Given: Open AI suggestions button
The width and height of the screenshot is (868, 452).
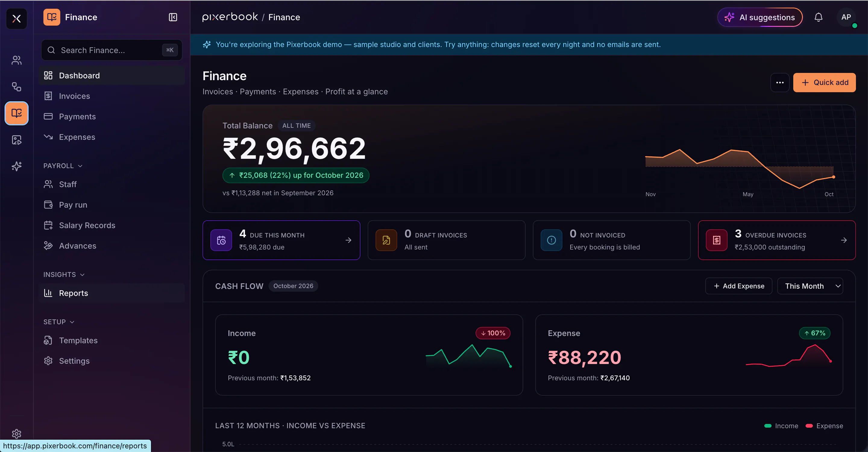Looking at the screenshot, I should [x=760, y=17].
